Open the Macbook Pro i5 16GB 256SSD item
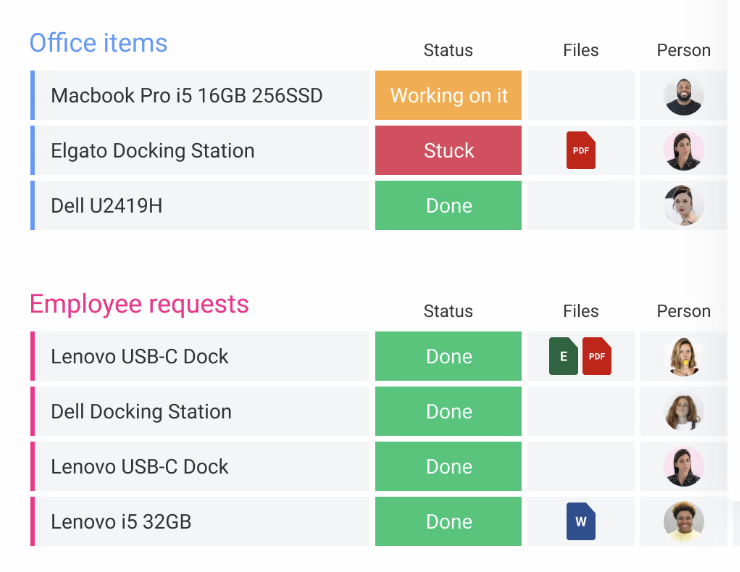This screenshot has width=740, height=572. coord(187,96)
